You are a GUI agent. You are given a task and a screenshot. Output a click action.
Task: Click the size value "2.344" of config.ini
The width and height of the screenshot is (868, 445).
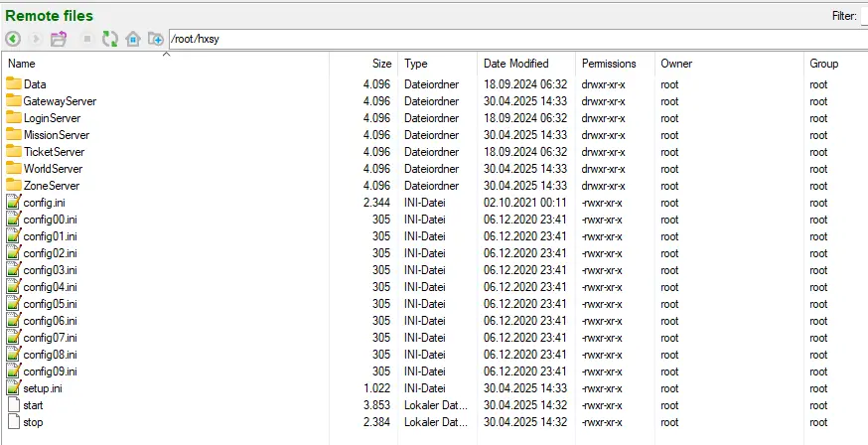coord(377,203)
